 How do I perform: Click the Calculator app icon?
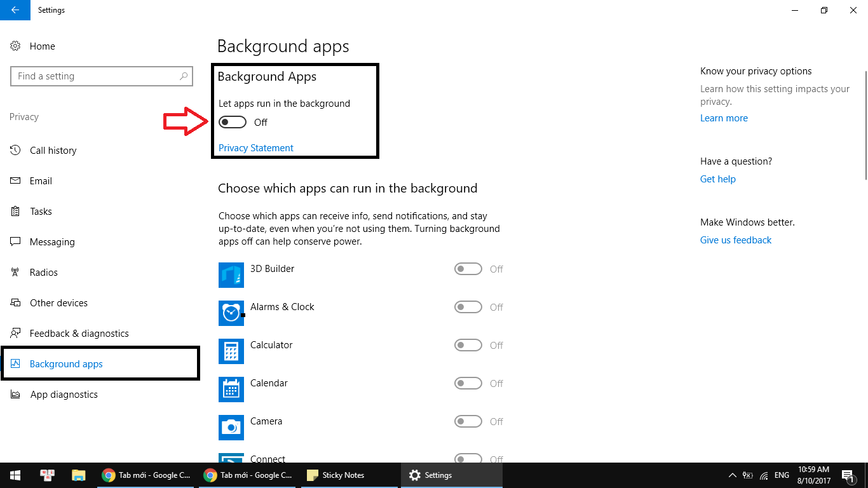click(x=231, y=351)
